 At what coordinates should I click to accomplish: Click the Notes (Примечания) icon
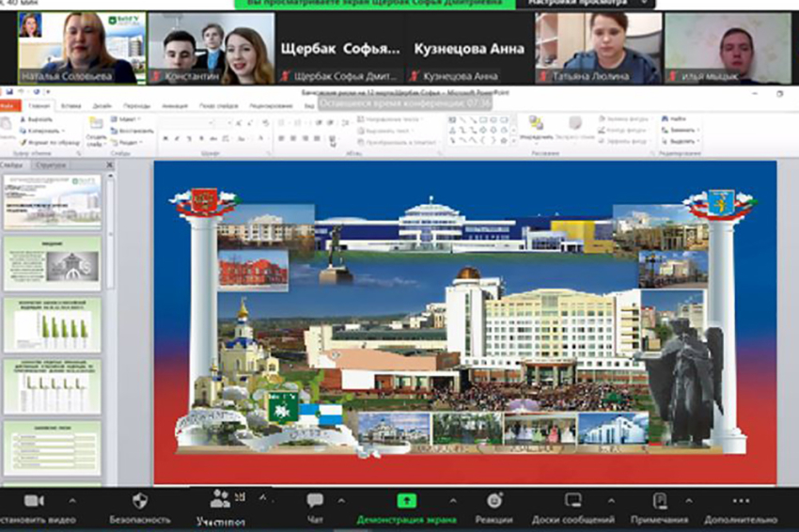coord(661,500)
